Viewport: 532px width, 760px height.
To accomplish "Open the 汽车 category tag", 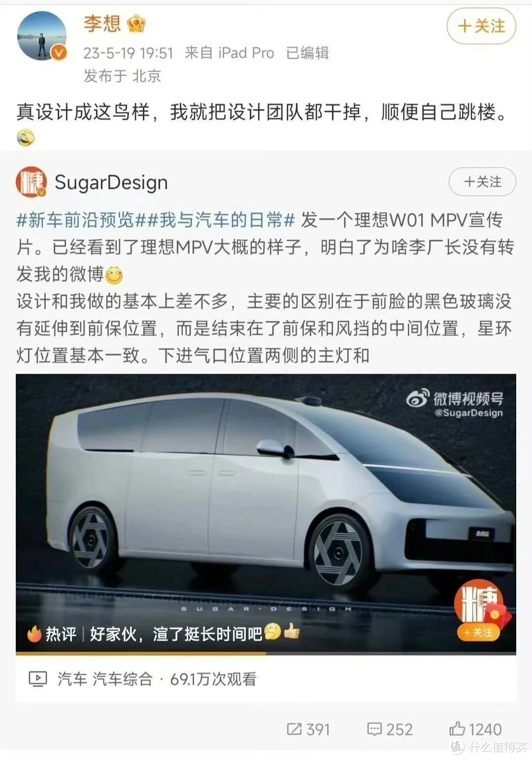I will (x=72, y=679).
